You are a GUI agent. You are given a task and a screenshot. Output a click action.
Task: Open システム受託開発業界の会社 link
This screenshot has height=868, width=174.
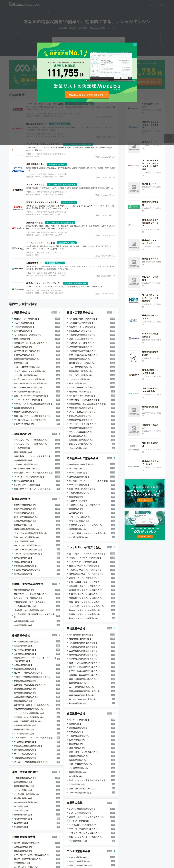click(82, 809)
